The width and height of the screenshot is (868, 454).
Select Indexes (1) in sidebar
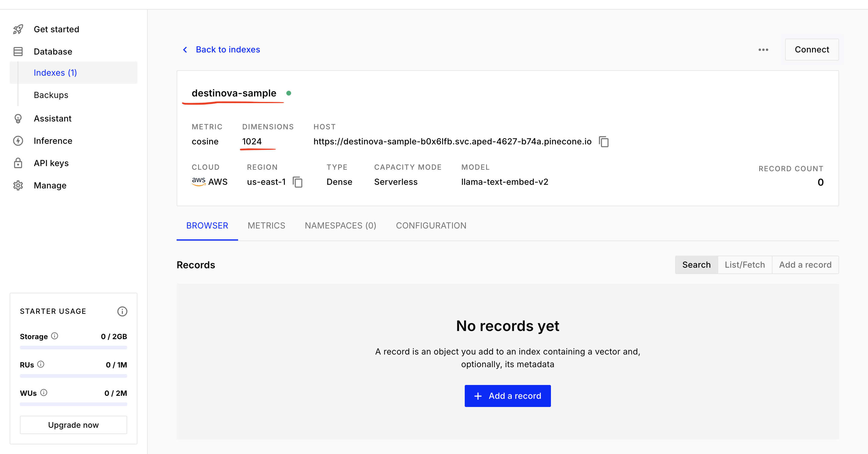[74, 73]
